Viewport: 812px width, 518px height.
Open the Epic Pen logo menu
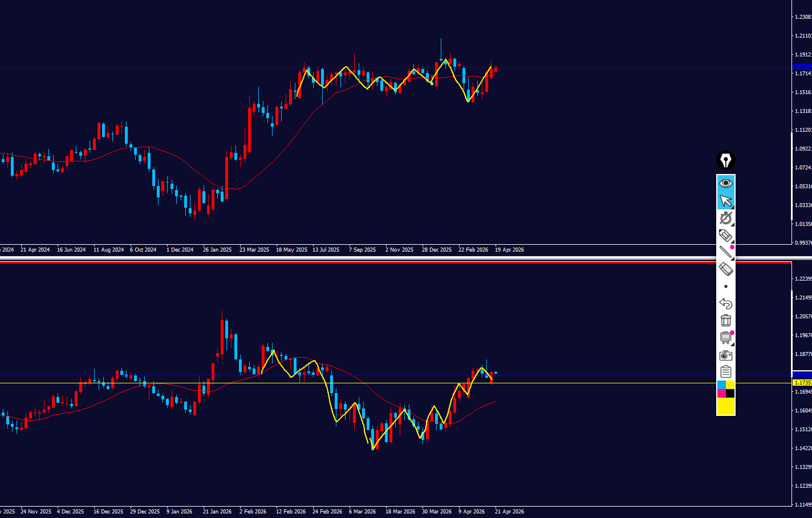pos(725,160)
